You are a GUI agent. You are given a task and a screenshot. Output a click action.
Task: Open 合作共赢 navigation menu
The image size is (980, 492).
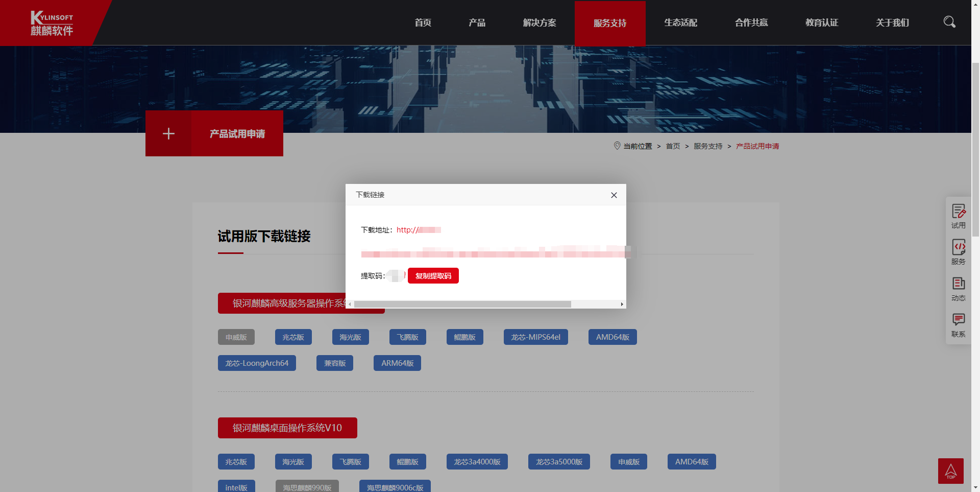[751, 22]
